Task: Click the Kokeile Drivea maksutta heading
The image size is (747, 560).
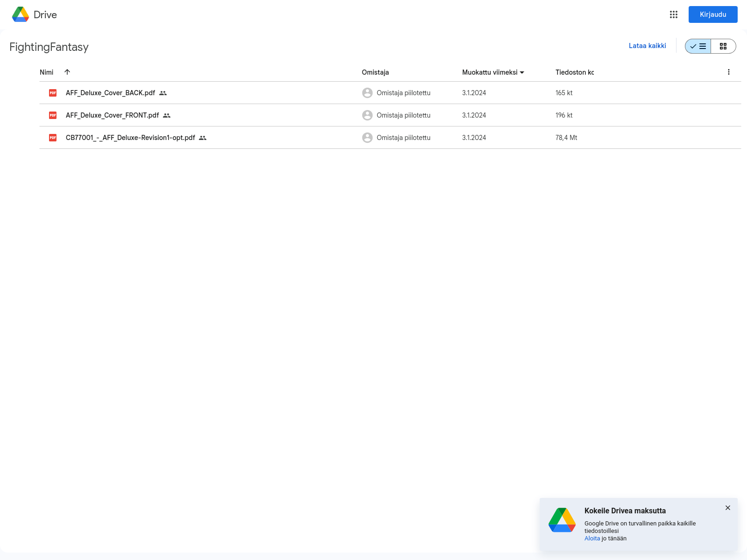Action: pos(625,511)
